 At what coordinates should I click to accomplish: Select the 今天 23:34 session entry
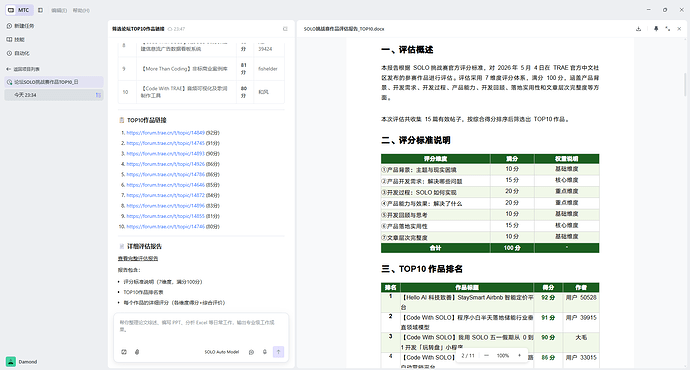pyautogui.click(x=54, y=95)
